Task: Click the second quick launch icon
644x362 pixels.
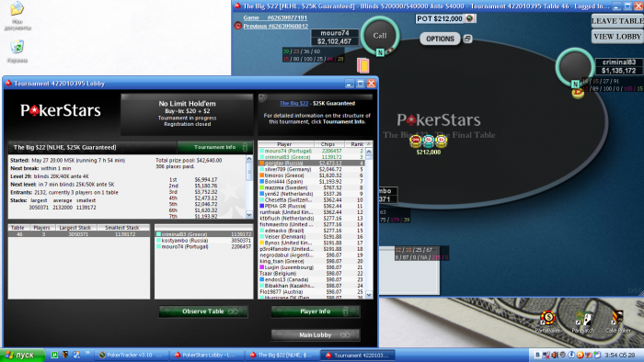Action: click(65, 355)
